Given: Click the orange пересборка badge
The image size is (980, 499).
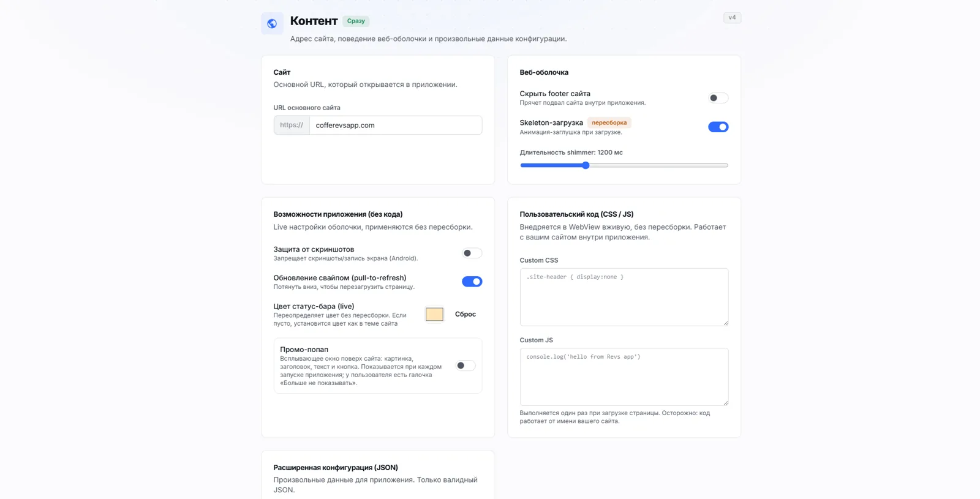Looking at the screenshot, I should tap(609, 122).
